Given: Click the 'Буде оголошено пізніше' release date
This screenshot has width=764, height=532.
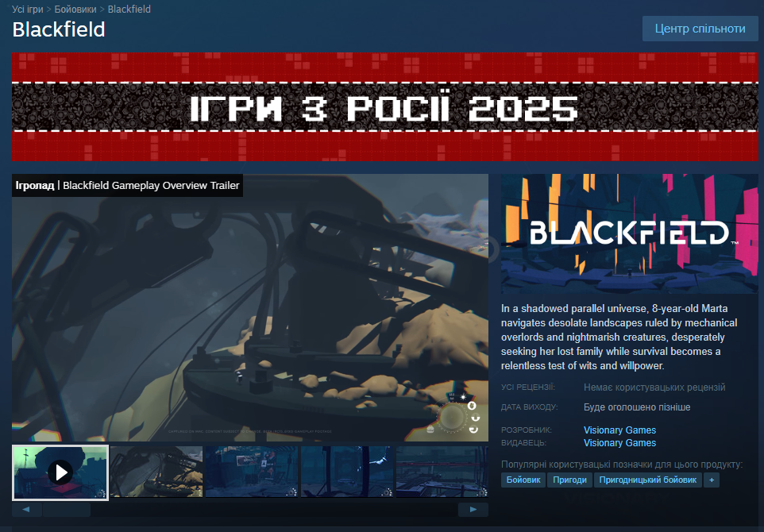Looking at the screenshot, I should pos(637,407).
